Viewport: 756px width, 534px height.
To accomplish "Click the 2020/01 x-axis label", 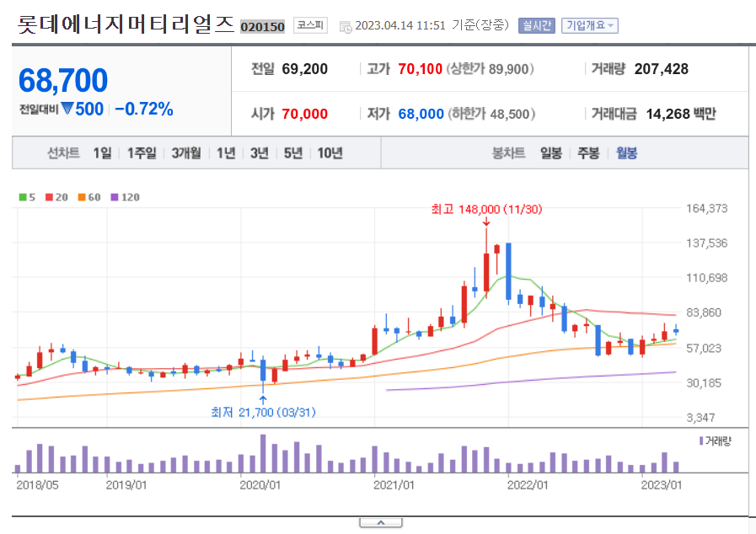I will (260, 485).
